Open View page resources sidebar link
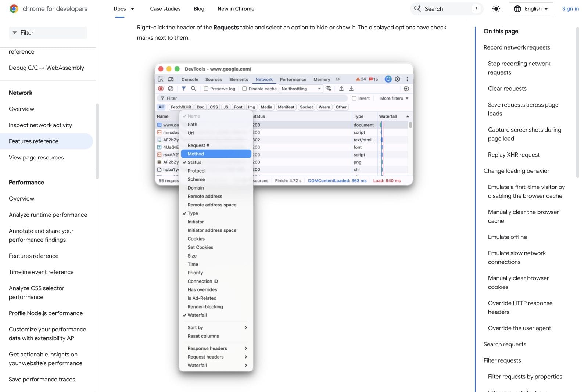The width and height of the screenshot is (588, 392). [36, 158]
